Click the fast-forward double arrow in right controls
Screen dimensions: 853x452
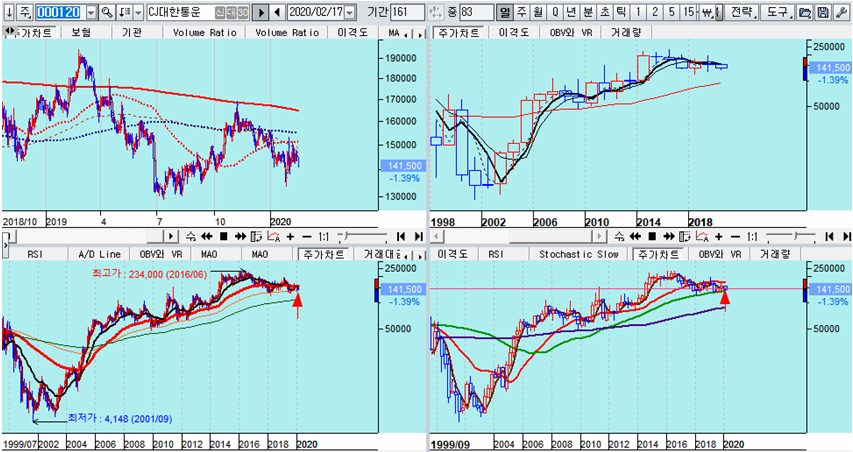669,237
